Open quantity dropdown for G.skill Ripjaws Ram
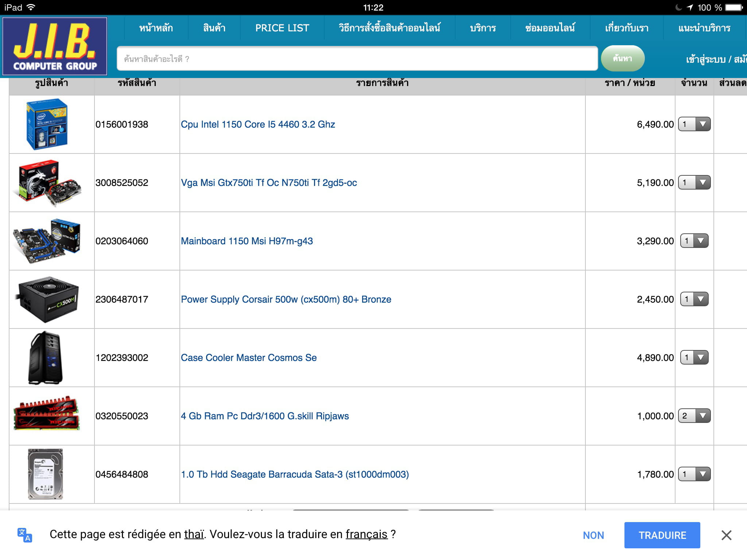This screenshot has width=747, height=560. point(694,416)
